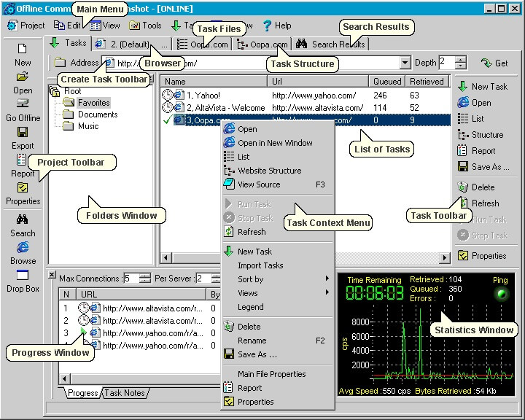Switch to the Task Notes tab
Screen dimensions: 525x420
[x=125, y=393]
